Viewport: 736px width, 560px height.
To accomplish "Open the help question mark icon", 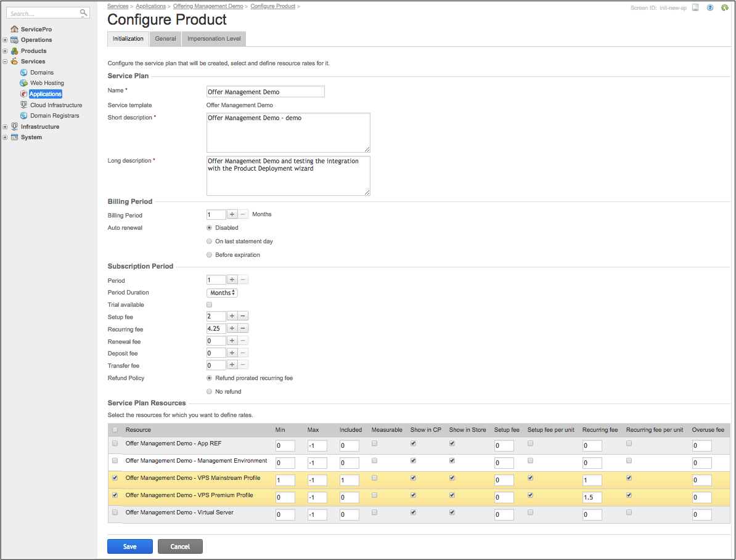I will click(709, 8).
